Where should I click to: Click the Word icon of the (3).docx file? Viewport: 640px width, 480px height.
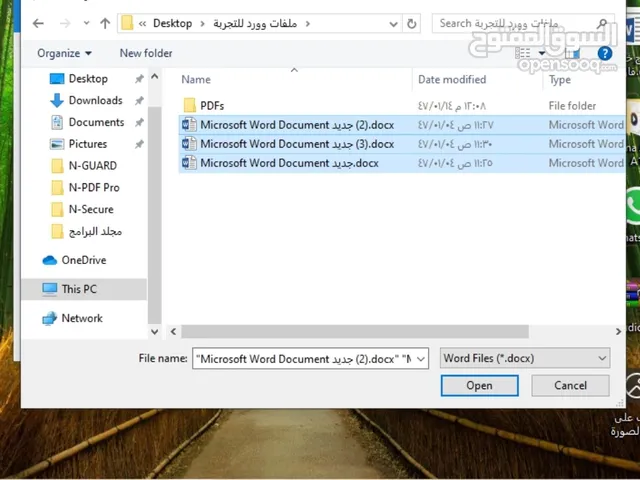[x=189, y=144]
